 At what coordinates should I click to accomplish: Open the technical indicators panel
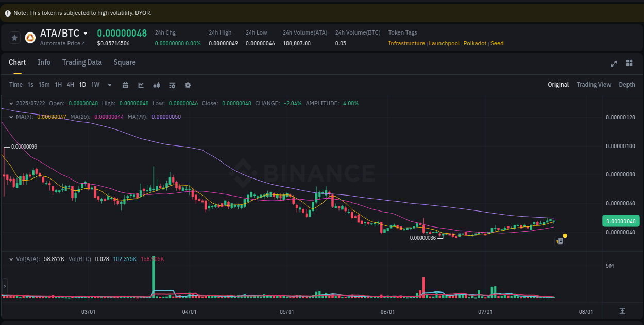click(x=172, y=85)
